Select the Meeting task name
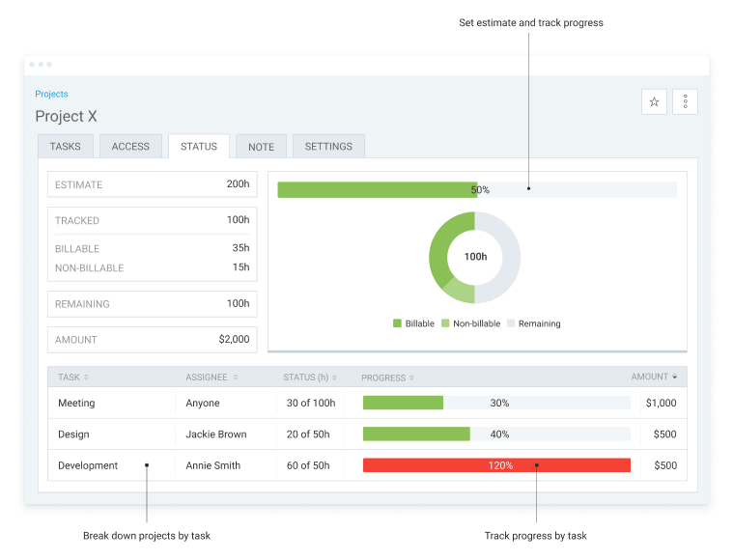This screenshot has height=560, width=734. 76,403
